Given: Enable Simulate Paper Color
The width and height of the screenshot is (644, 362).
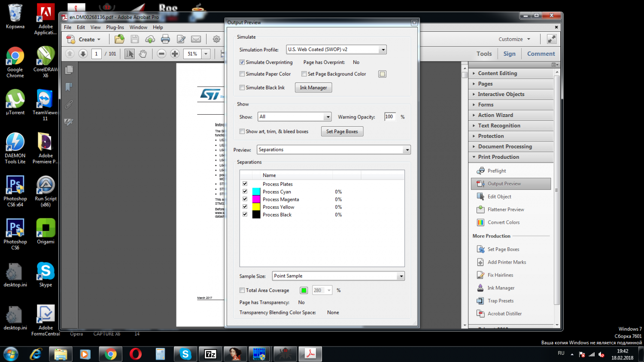Looking at the screenshot, I should pyautogui.click(x=242, y=74).
